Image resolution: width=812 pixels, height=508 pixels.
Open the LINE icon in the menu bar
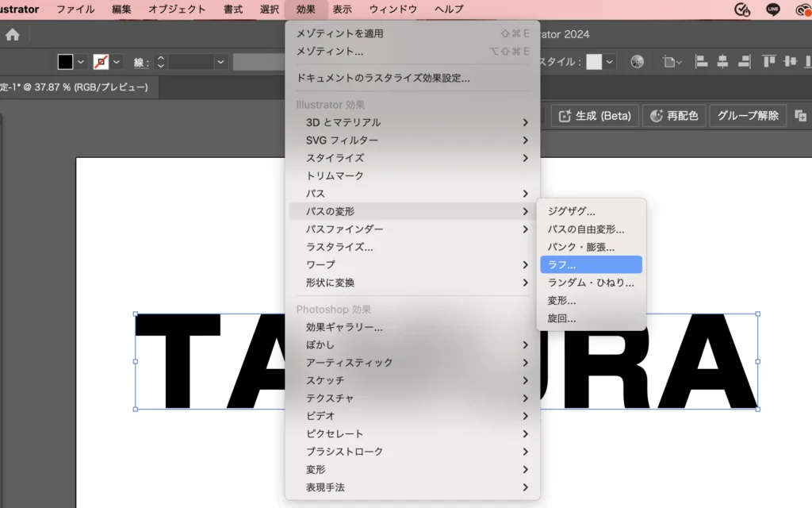coord(773,10)
